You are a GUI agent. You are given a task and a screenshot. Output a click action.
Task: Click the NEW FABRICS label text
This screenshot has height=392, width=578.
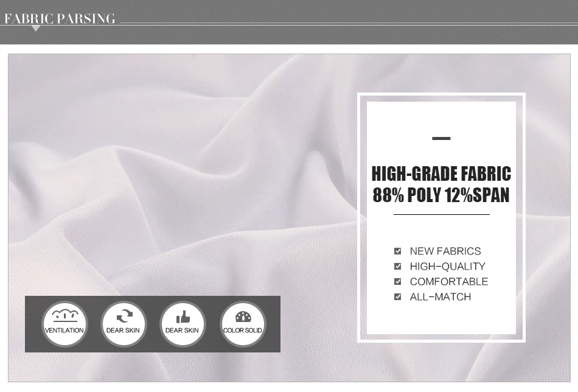pyautogui.click(x=445, y=251)
